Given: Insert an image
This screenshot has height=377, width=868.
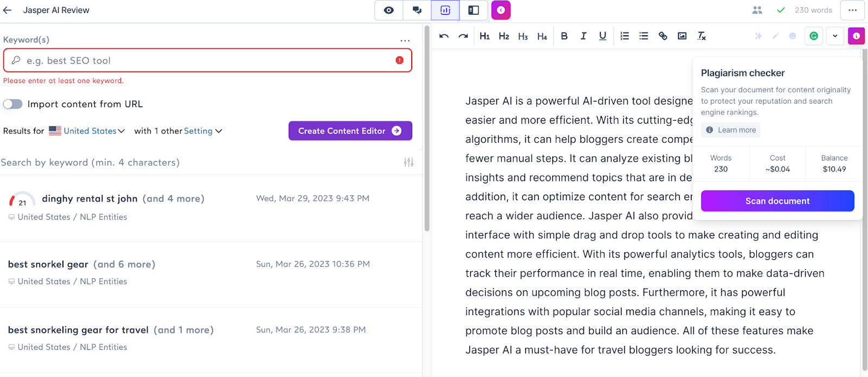Looking at the screenshot, I should point(682,36).
